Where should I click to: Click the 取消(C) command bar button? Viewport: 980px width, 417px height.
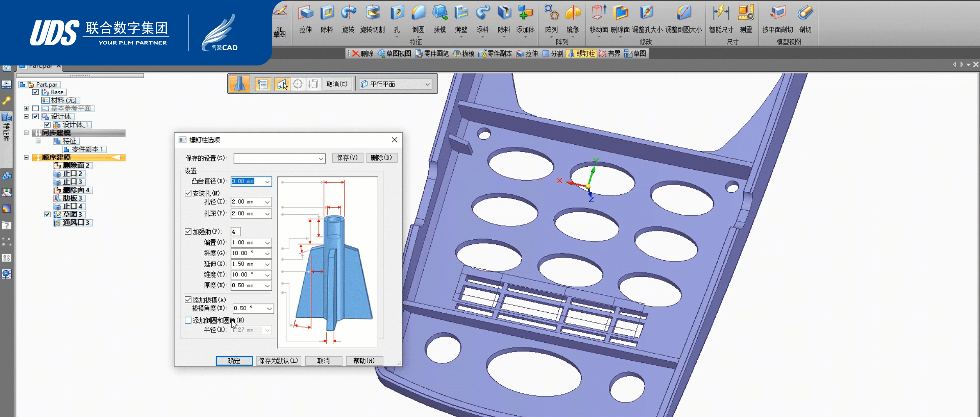(x=337, y=84)
